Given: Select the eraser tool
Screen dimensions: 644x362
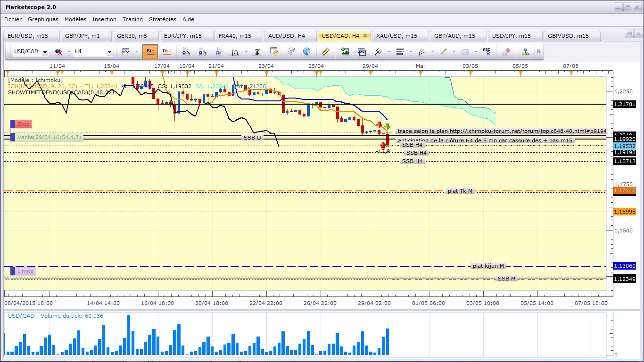Looking at the screenshot, I should pos(506,51).
